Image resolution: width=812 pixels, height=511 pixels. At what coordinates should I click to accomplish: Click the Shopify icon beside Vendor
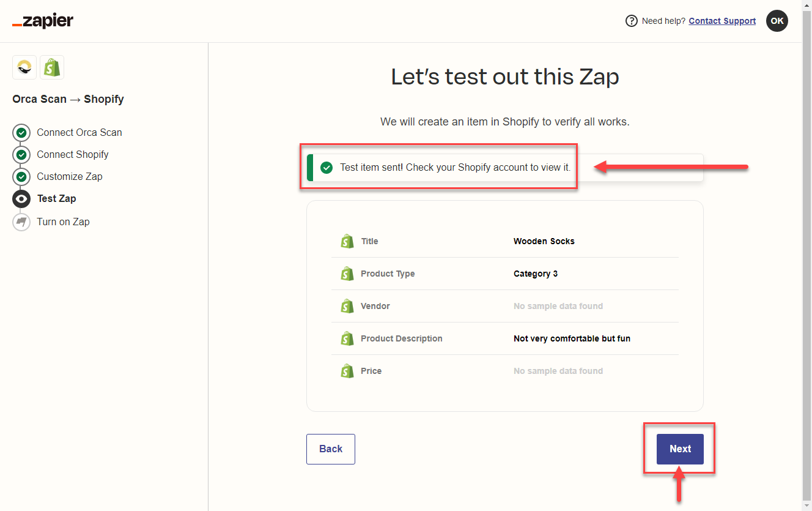point(347,306)
